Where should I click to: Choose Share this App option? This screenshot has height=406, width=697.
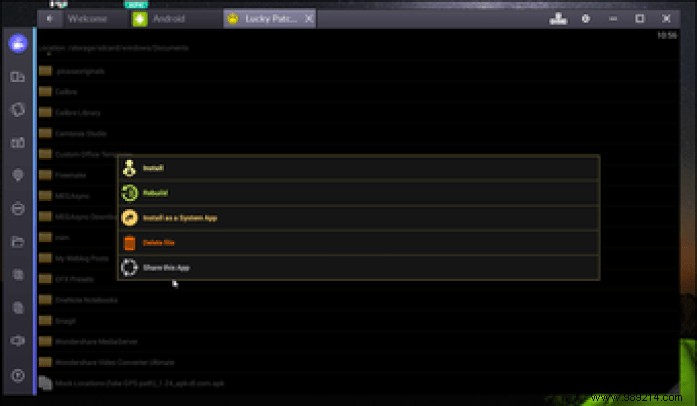click(x=165, y=268)
